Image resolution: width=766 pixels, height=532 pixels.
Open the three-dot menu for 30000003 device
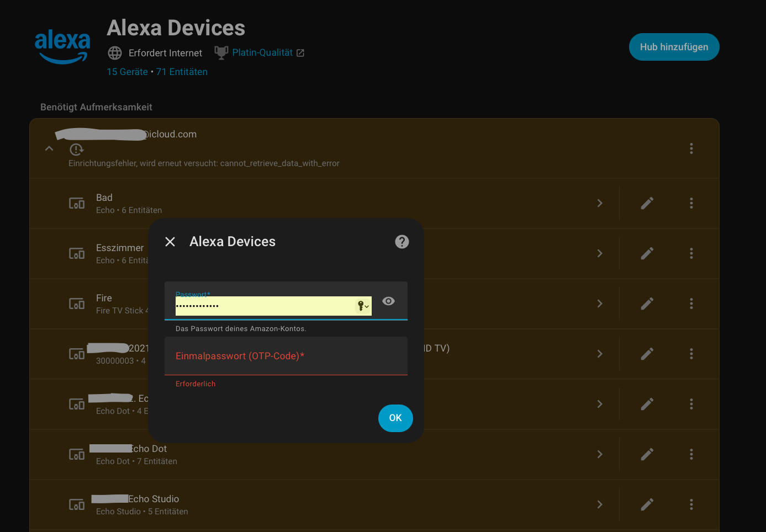(691, 354)
